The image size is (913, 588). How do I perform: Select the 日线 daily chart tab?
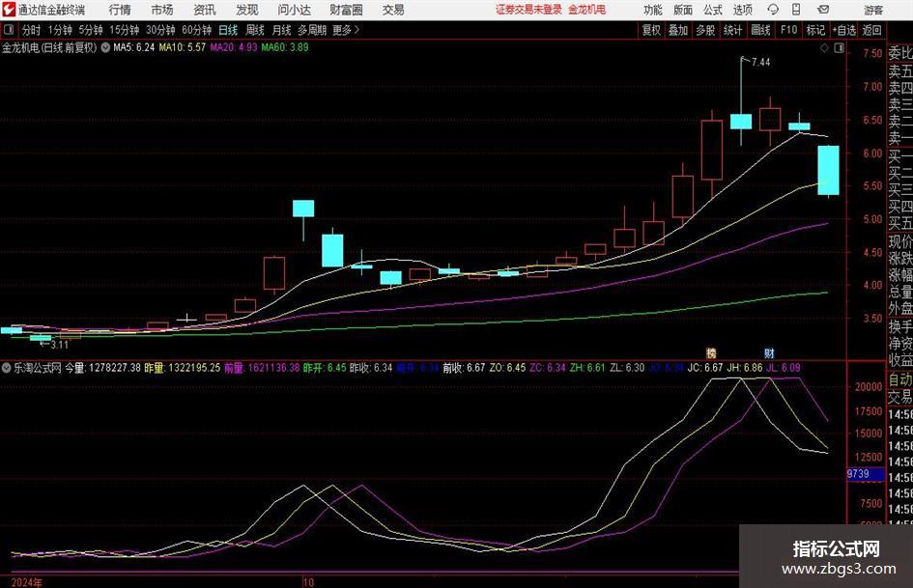pyautogui.click(x=228, y=30)
